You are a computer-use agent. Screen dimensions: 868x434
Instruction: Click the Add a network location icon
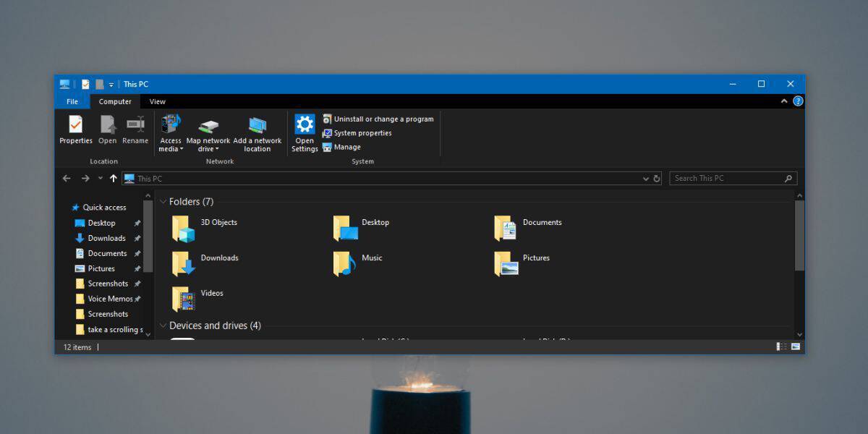[x=258, y=125]
